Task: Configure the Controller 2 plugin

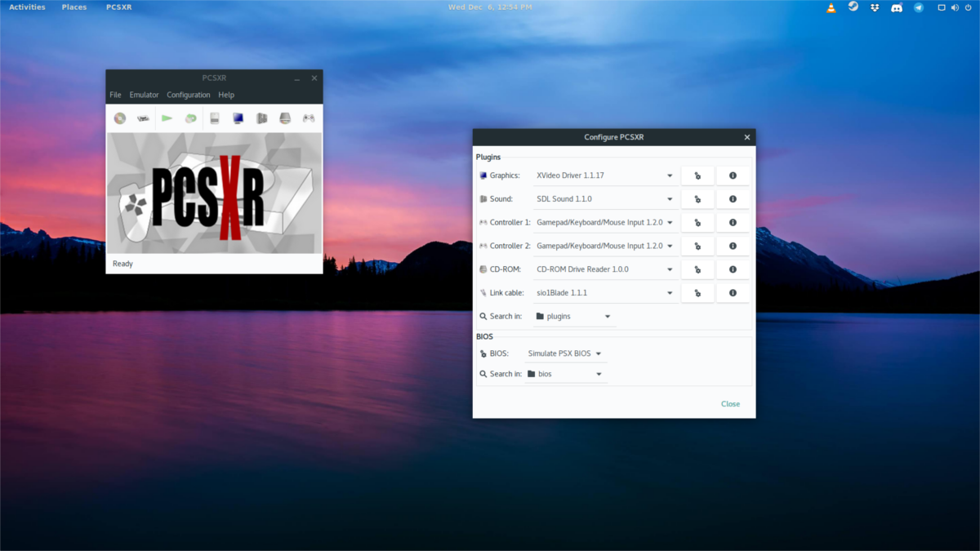Action: coord(697,246)
